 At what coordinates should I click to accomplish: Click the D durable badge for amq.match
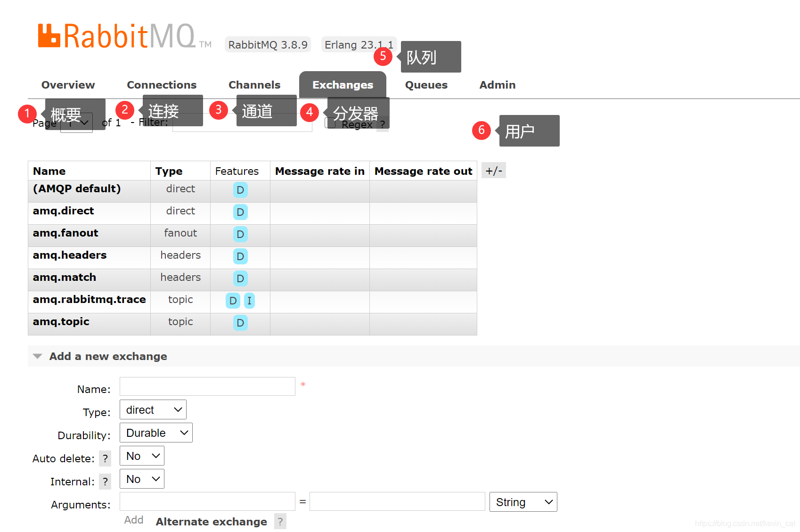click(x=240, y=278)
